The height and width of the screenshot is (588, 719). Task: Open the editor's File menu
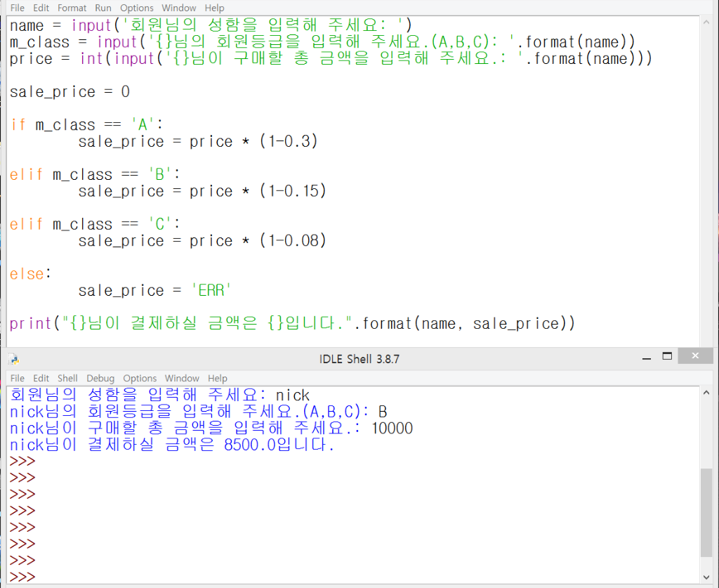pos(18,8)
